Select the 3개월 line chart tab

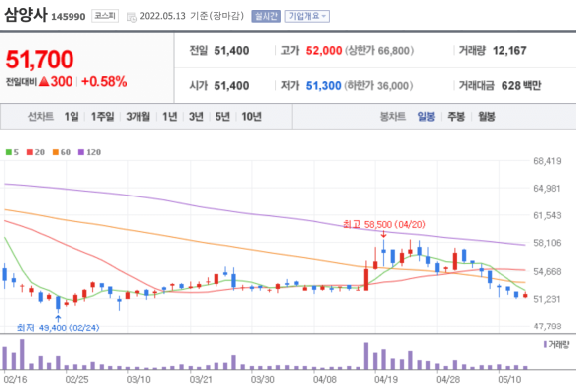pyautogui.click(x=138, y=117)
